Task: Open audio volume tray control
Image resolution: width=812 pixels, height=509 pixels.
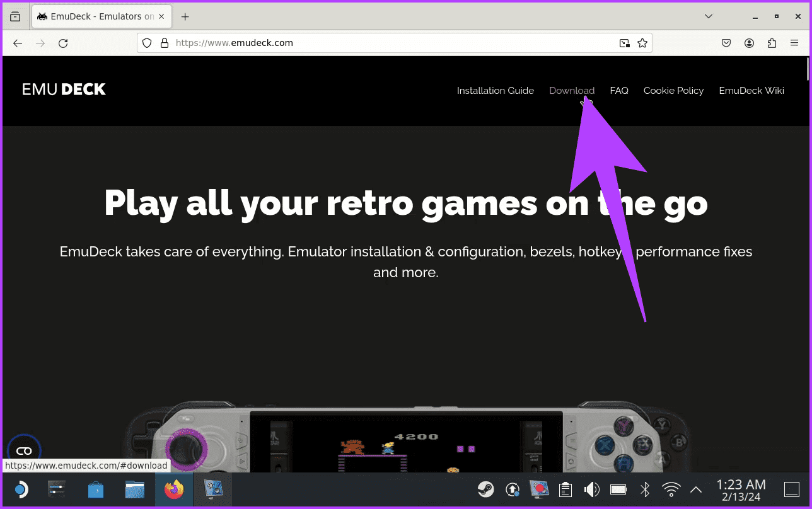Action: [x=592, y=489]
